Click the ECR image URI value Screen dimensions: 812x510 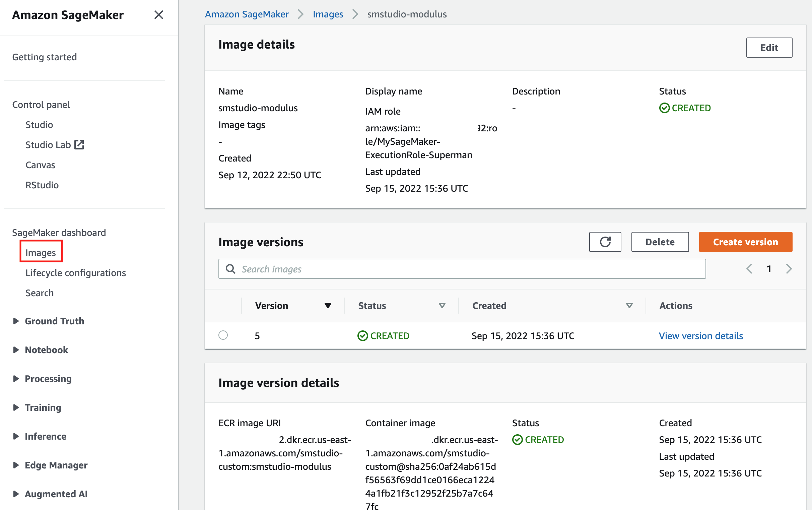click(x=285, y=453)
